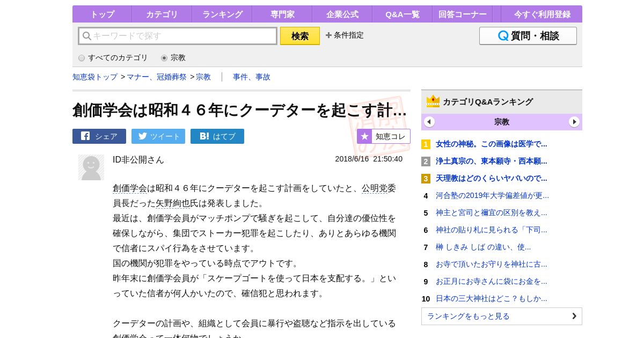
Task: Open ranking link 榊 しきみ しば の違い、使...
Action: (483, 247)
